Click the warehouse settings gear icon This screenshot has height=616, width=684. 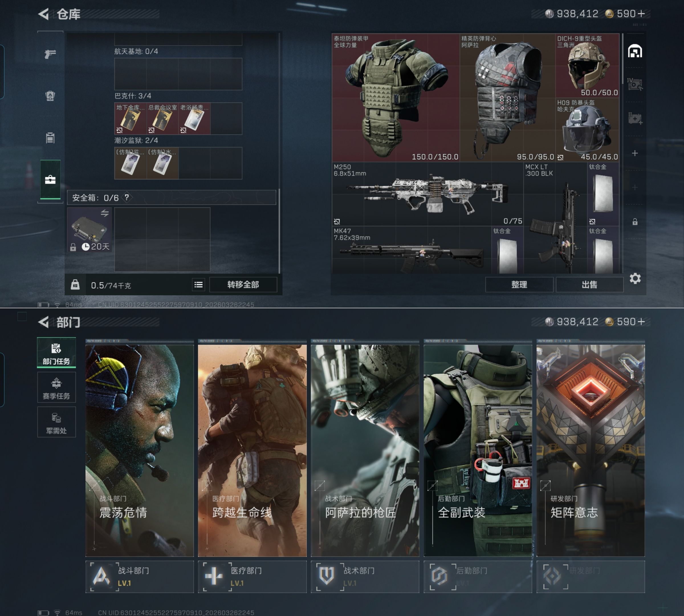click(635, 279)
